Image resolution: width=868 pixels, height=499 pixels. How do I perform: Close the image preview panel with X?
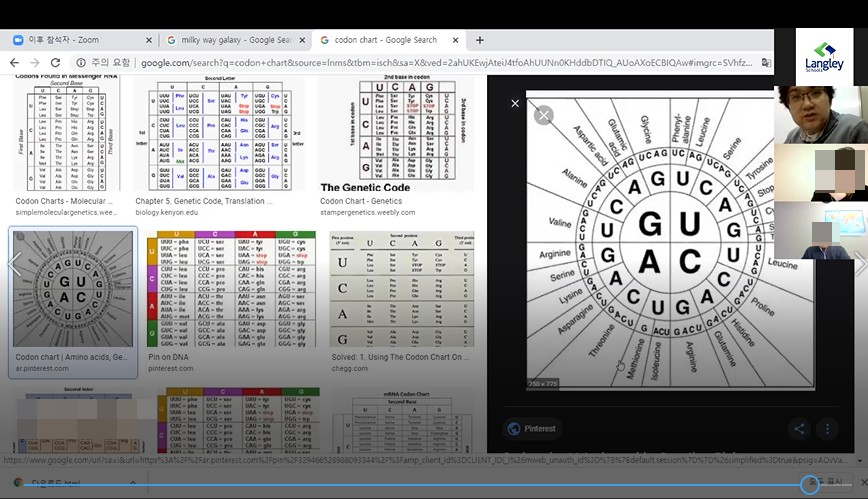click(515, 104)
